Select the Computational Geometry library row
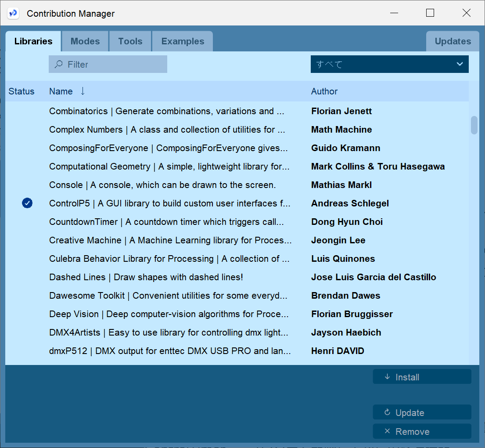The image size is (485, 448). click(237, 166)
